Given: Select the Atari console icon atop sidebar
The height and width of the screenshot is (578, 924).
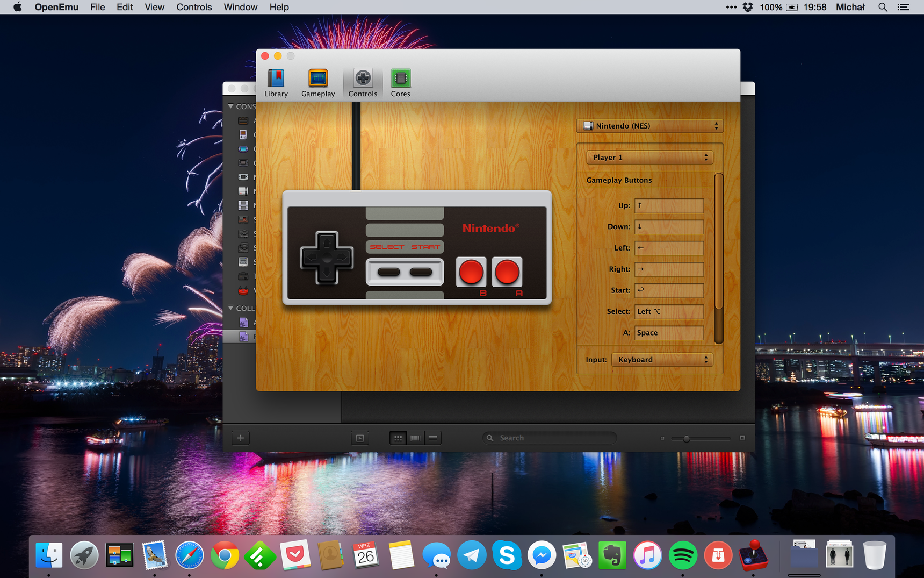Looking at the screenshot, I should tap(243, 120).
